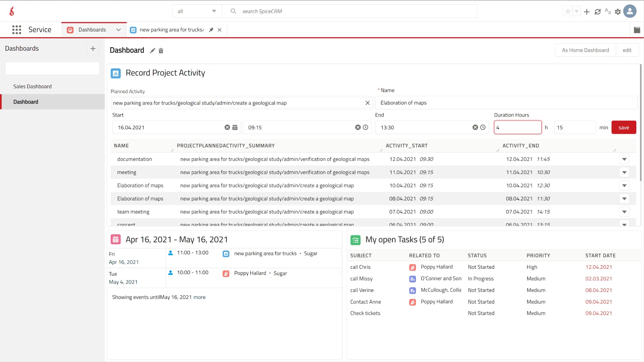Open row menu for 10.04.2021 Elaboration of maps
The height and width of the screenshot is (362, 644).
tap(624, 185)
